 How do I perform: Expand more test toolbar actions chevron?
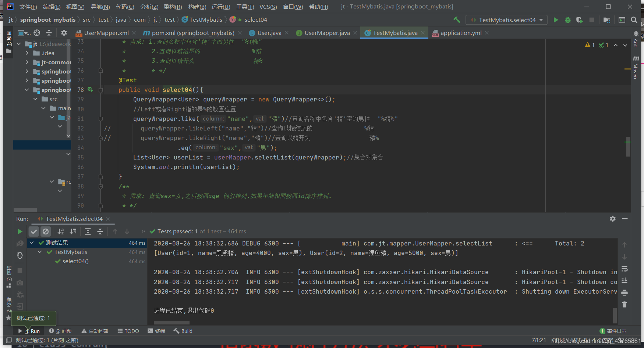click(x=144, y=232)
